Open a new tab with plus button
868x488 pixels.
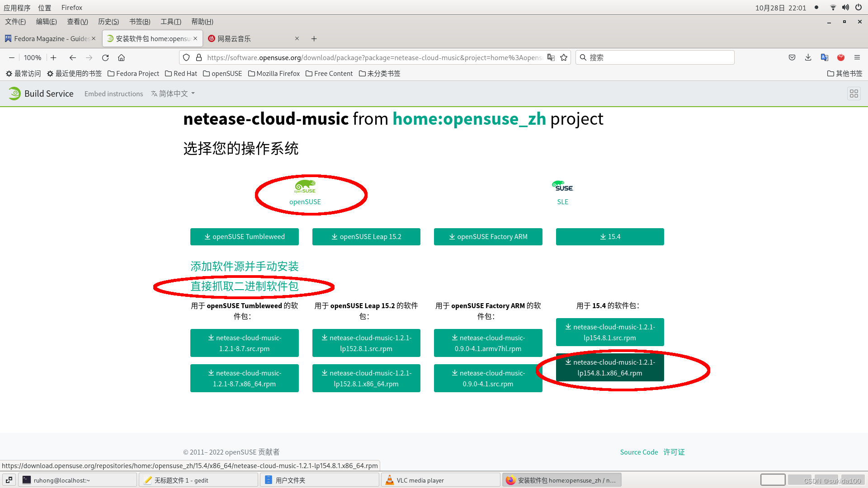(x=314, y=39)
